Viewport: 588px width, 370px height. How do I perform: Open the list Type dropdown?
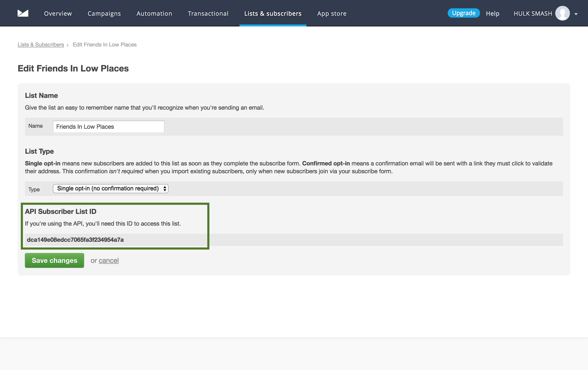[x=111, y=188]
